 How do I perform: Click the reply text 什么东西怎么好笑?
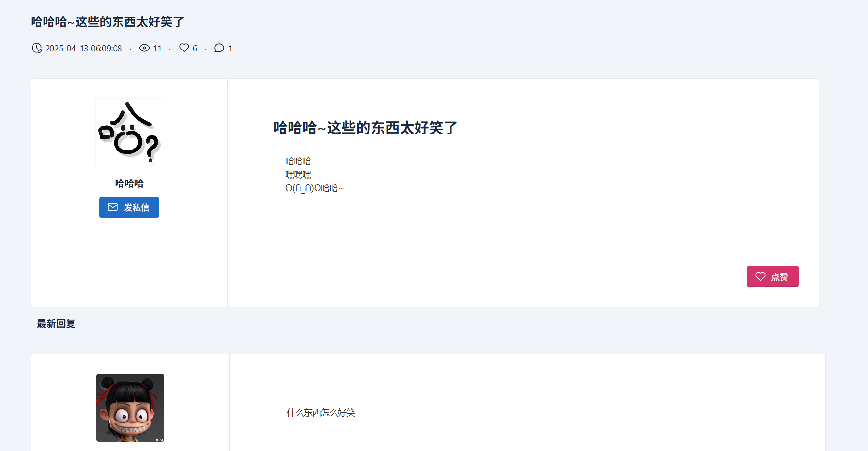pyautogui.click(x=321, y=412)
